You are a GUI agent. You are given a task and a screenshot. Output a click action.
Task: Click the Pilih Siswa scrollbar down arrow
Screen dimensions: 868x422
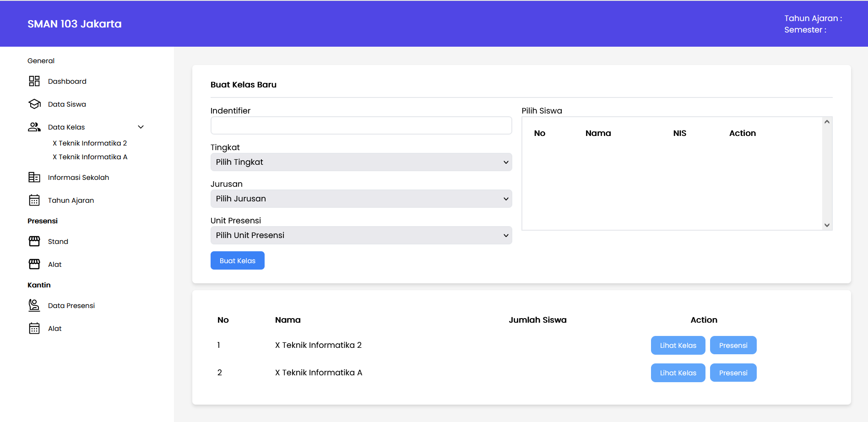pos(827,225)
